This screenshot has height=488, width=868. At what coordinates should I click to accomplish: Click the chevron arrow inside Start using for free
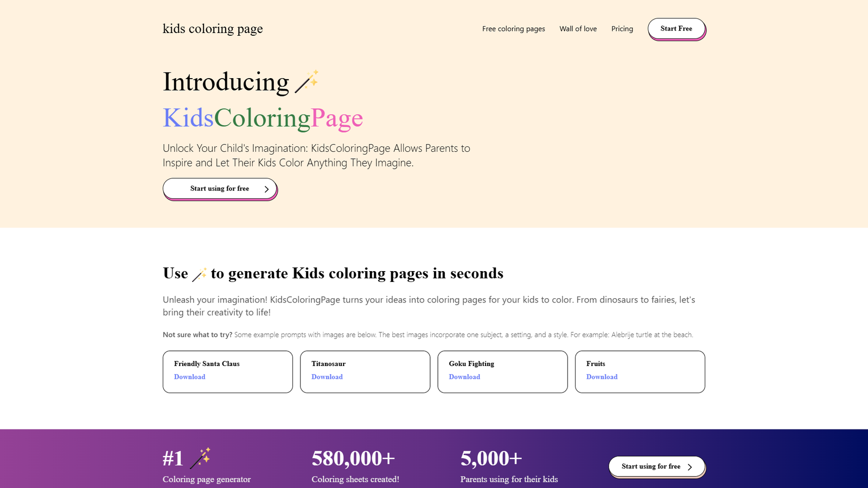pos(266,189)
